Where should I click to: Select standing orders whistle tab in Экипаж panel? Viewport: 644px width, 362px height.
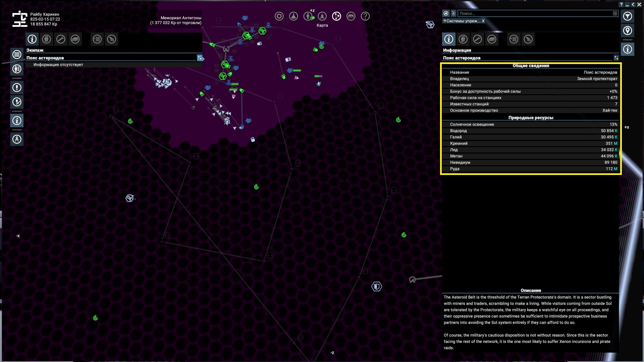click(112, 39)
